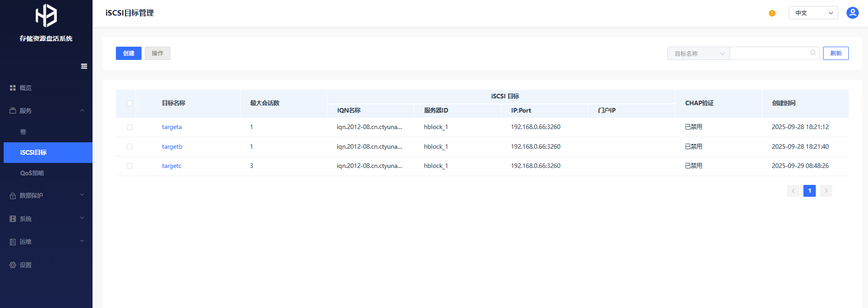Open the targetc target link

point(171,166)
